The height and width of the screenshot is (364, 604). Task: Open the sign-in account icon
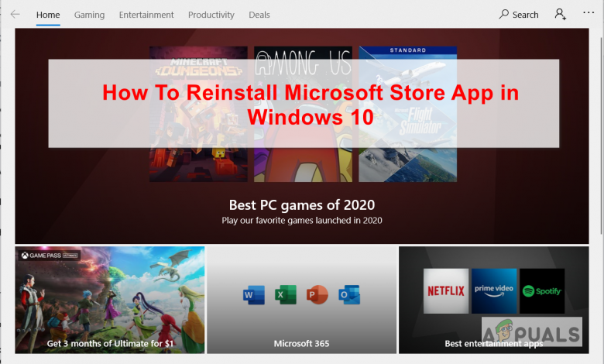coord(560,15)
